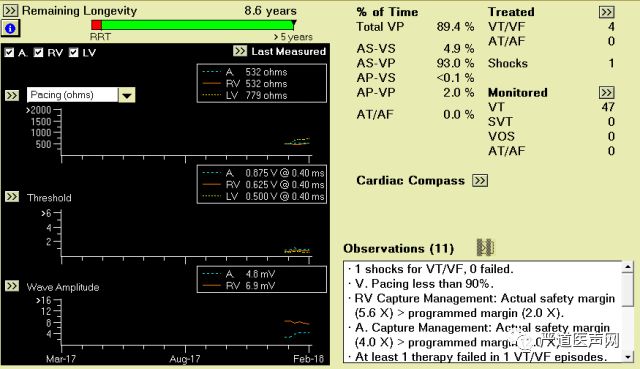This screenshot has height=369, width=640.
Task: Click the Cardiac Compass label
Action: click(410, 180)
